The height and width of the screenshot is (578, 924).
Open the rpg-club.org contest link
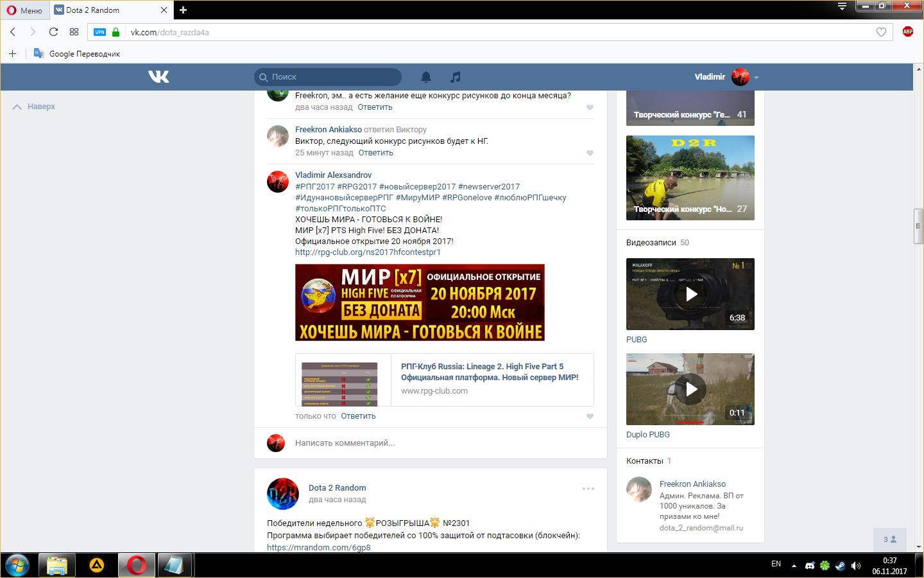click(x=368, y=252)
